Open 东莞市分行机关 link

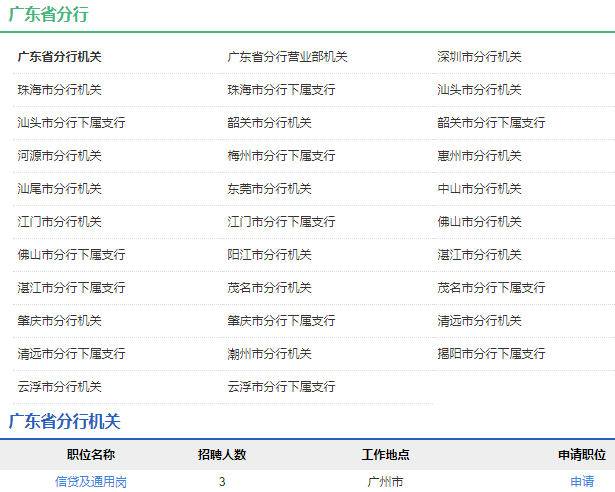click(269, 189)
